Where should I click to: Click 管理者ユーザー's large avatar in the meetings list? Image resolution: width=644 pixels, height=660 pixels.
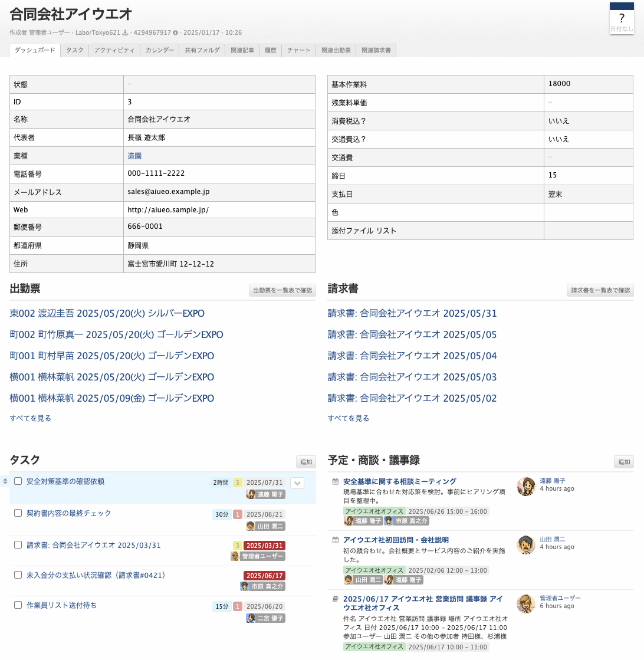click(525, 603)
